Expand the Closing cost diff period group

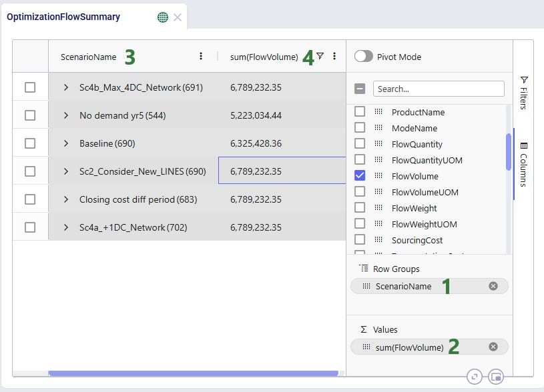click(x=66, y=199)
